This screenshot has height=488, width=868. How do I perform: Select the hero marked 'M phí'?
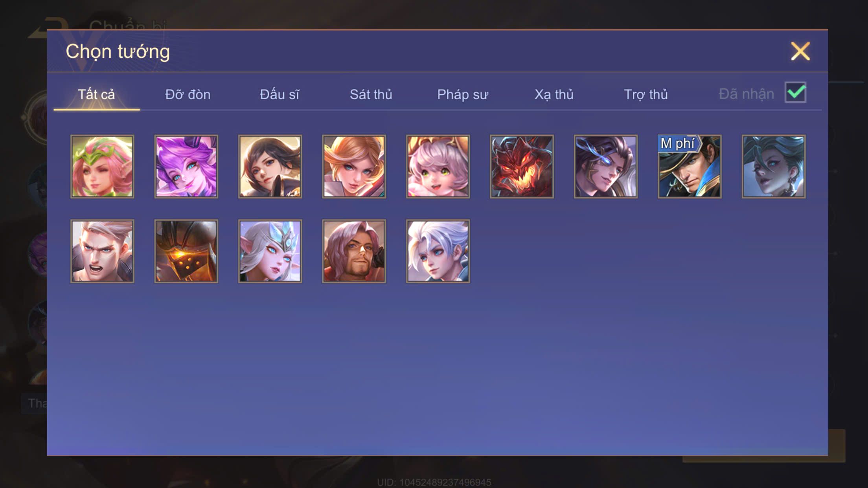[x=690, y=167]
